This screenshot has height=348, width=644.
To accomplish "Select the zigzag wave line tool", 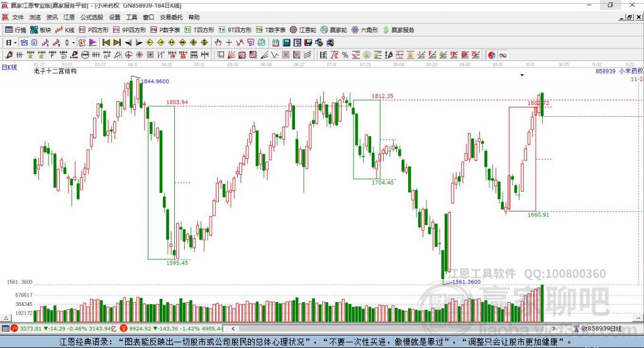I will 274,55.
